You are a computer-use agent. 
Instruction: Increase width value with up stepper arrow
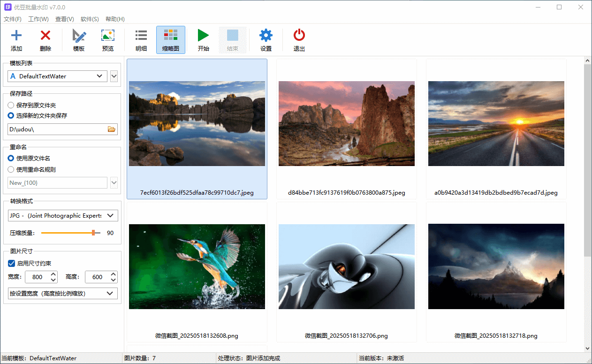53,274
